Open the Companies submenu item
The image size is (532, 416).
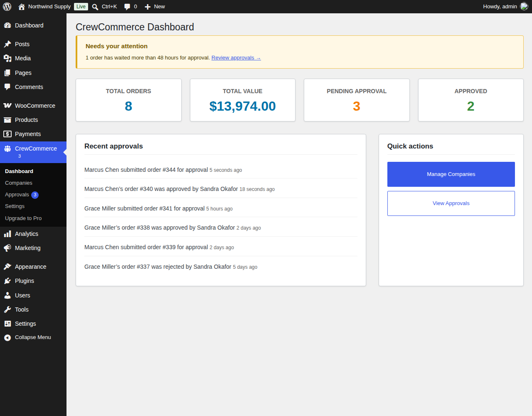[x=18, y=183]
